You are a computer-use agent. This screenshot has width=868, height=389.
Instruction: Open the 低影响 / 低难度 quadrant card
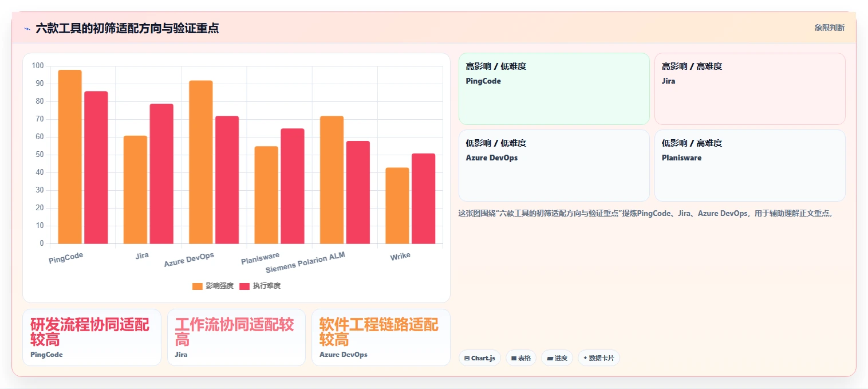pyautogui.click(x=554, y=166)
